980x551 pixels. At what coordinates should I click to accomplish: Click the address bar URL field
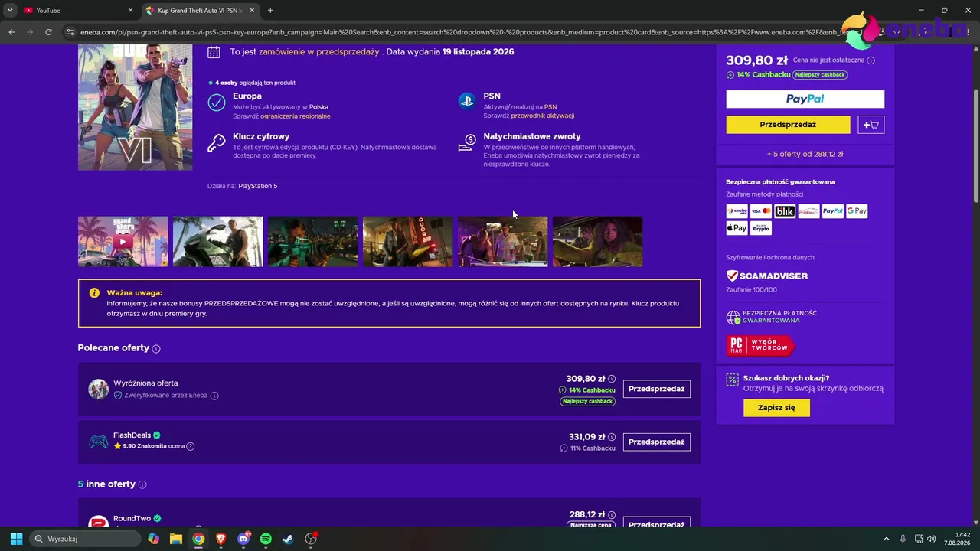pos(459,32)
